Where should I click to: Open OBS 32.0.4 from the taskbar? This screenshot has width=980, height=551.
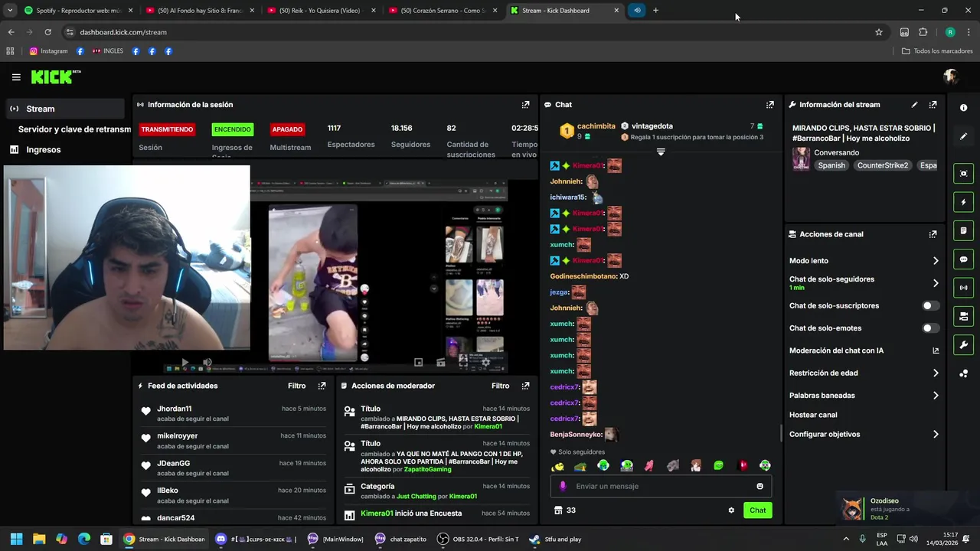(x=478, y=539)
